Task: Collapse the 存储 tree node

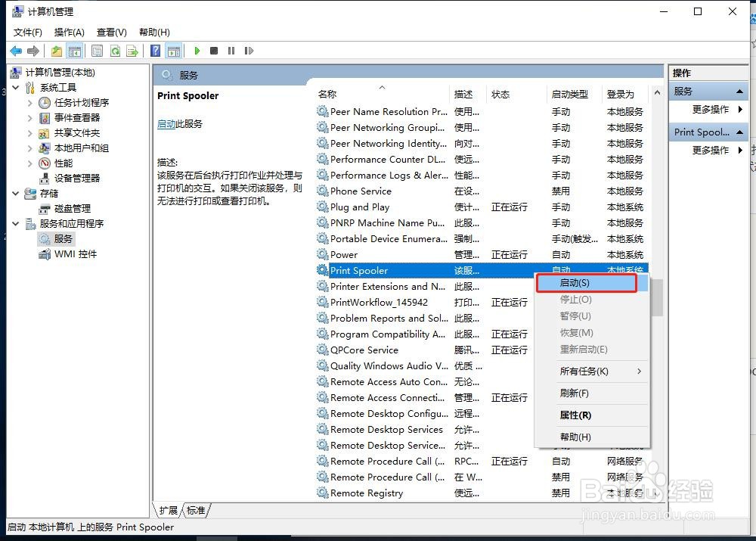Action: pyautogui.click(x=15, y=194)
